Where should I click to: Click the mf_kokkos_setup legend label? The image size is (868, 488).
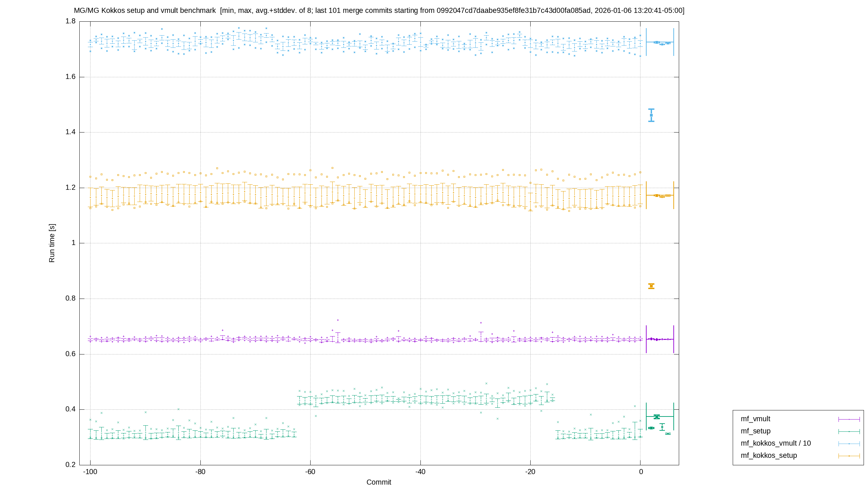(769, 455)
